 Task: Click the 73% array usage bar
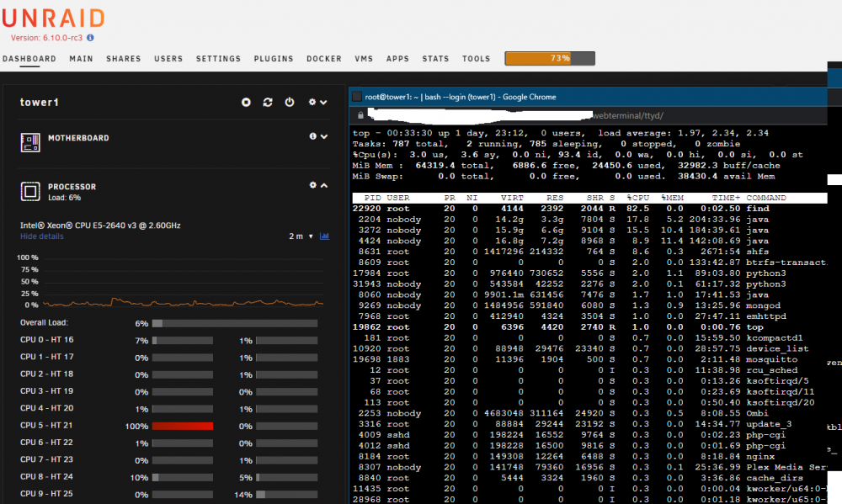click(549, 58)
